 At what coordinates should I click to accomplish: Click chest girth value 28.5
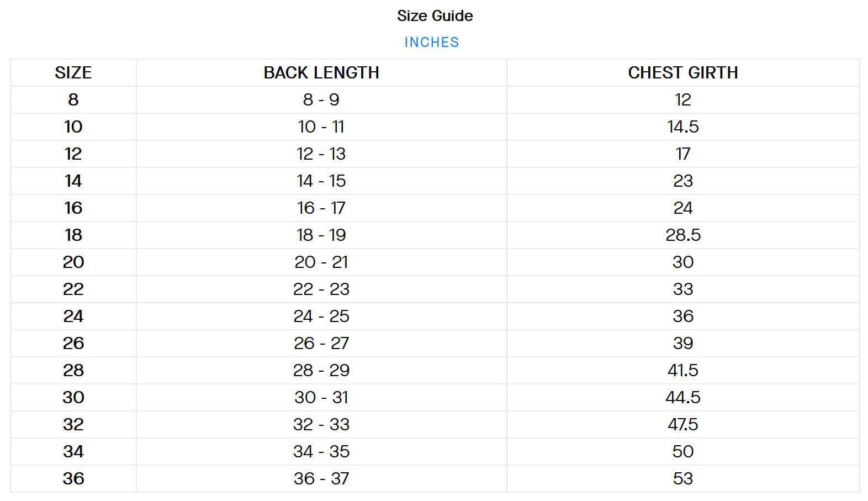point(683,235)
